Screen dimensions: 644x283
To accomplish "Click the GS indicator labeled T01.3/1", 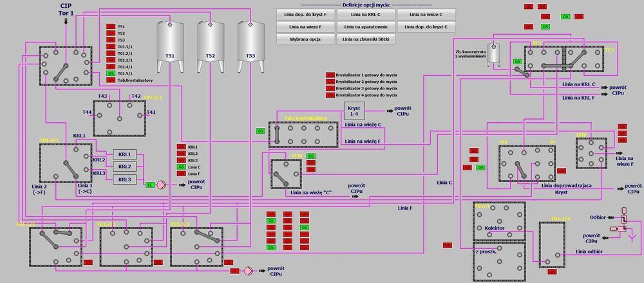I will 111,47.
